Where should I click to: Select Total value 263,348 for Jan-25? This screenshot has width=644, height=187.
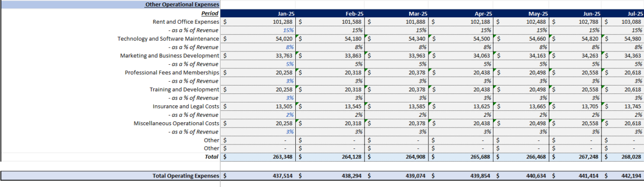(258, 156)
